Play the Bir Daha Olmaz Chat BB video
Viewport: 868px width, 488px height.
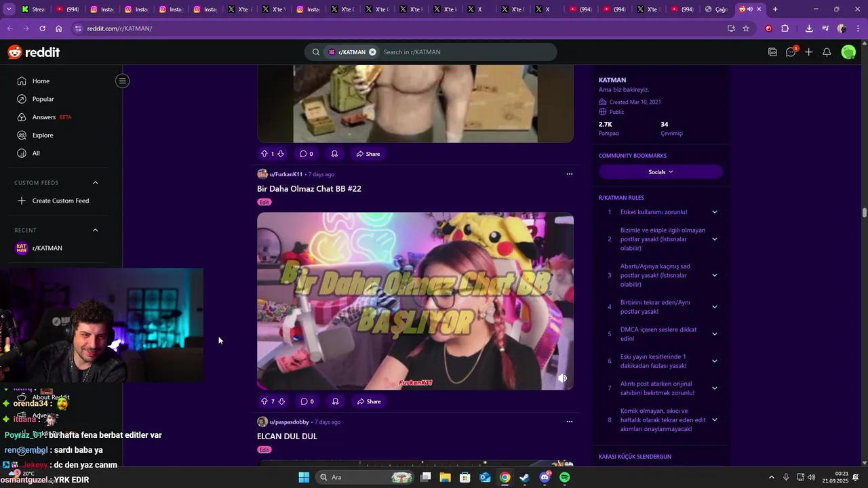tap(415, 301)
